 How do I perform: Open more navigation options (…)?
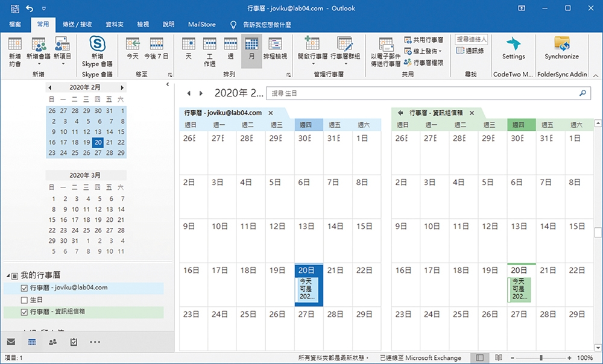[x=95, y=342]
